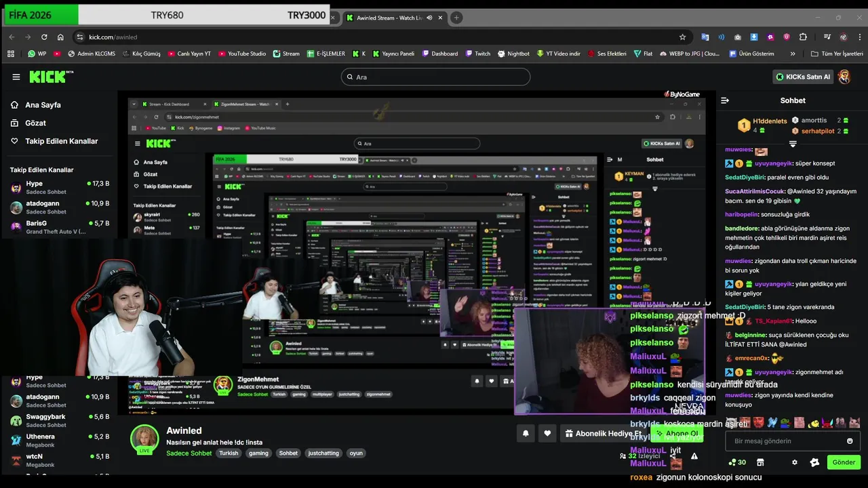Open Uthenera channel in sidebar

point(60,441)
